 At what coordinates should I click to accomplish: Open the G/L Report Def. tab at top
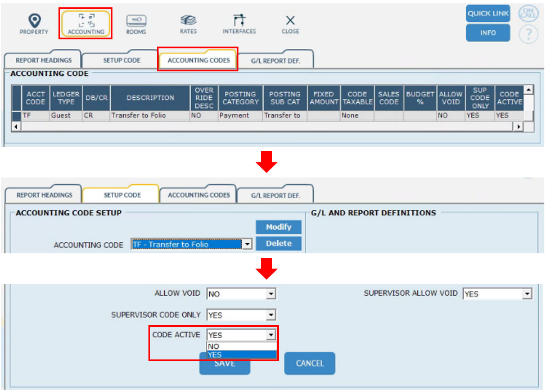[x=276, y=60]
